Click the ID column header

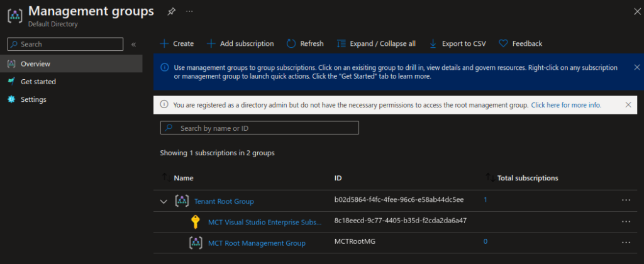(x=338, y=178)
